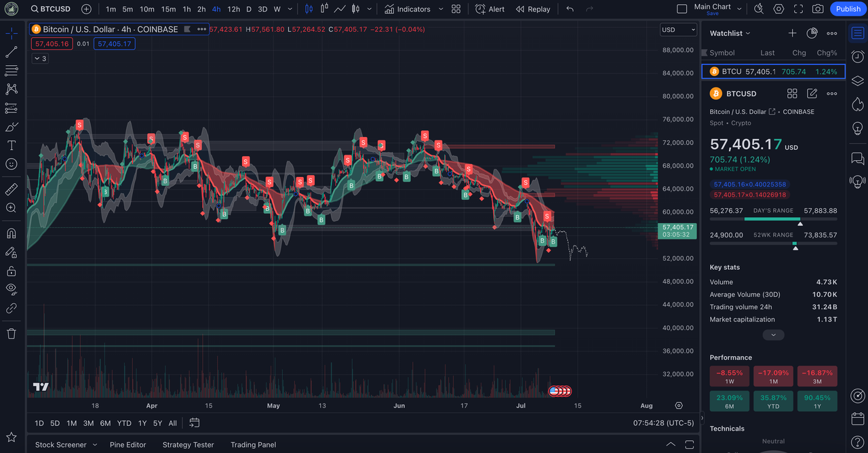Expand more key stats chevron
The image size is (868, 453).
[773, 335]
